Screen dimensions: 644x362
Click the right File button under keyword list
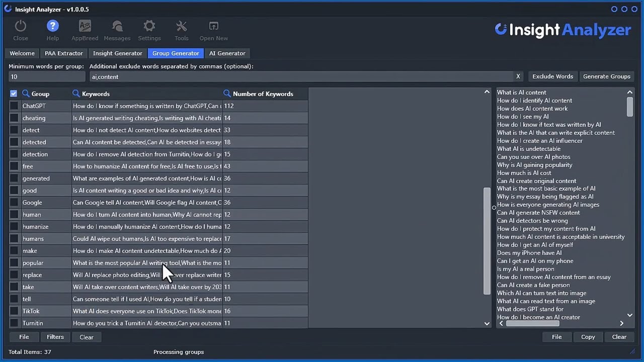pyautogui.click(x=557, y=337)
